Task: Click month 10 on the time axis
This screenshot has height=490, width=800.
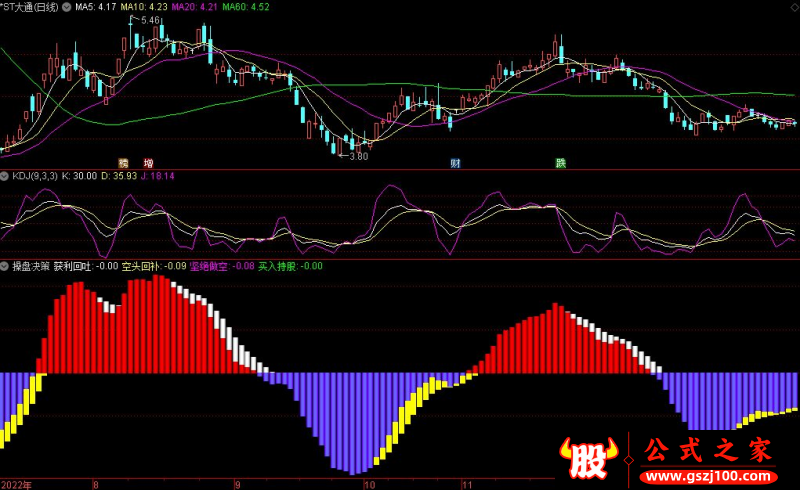Action: 369,484
